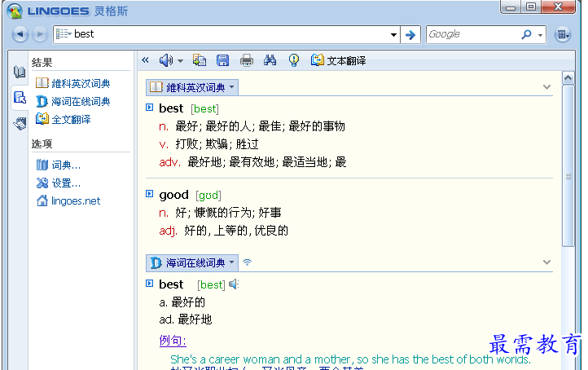
Task: Click into the Google search field
Action: click(472, 34)
